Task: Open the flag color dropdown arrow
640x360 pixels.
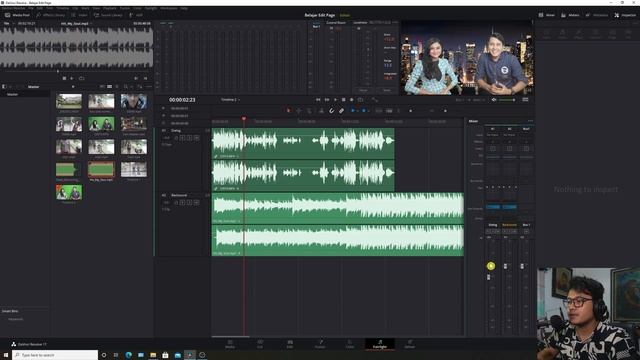Action: pos(357,111)
